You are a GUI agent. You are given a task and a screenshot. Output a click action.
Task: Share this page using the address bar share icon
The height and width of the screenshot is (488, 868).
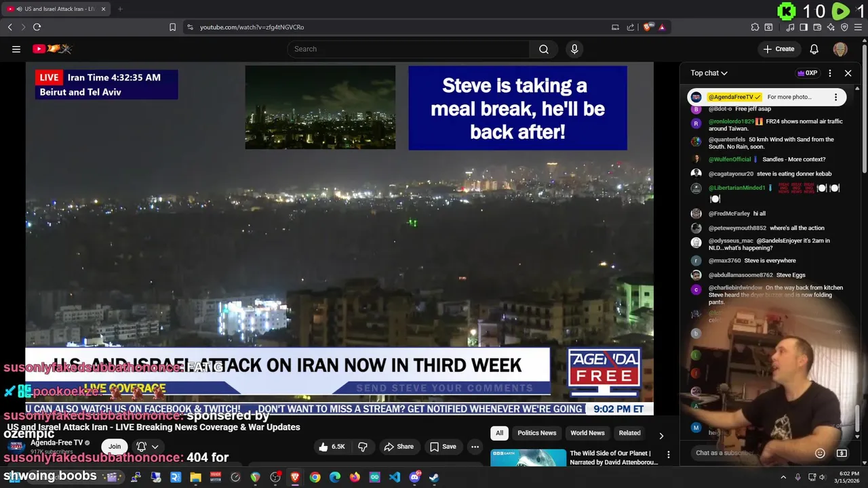pos(631,27)
